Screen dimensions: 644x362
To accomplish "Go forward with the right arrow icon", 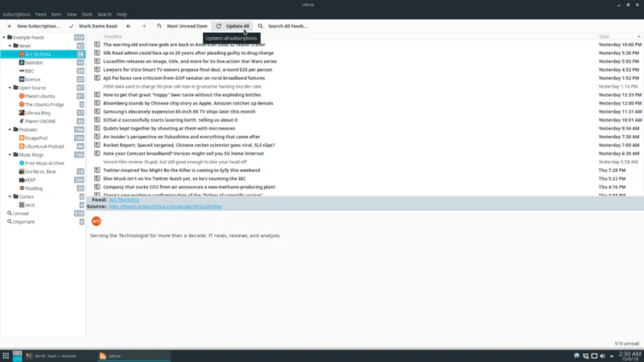I will (x=144, y=27).
